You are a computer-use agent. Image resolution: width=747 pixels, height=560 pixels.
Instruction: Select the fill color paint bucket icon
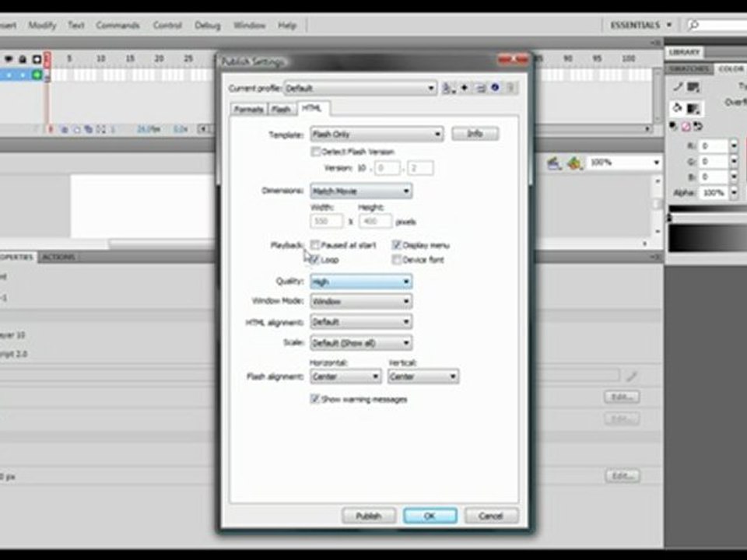click(x=678, y=108)
